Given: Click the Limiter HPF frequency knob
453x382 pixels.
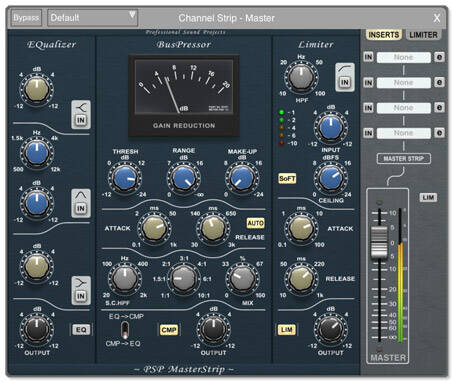Looking at the screenshot, I should point(301,78).
